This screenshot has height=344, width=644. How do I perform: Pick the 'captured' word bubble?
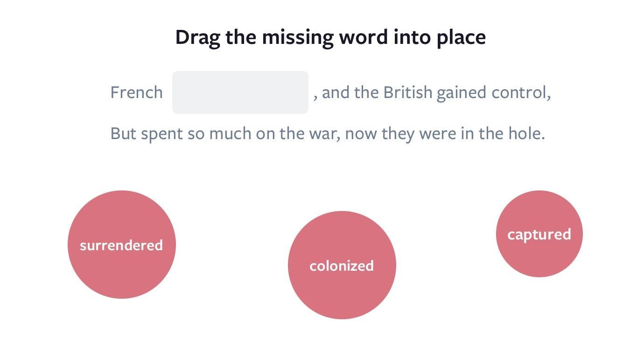539,234
